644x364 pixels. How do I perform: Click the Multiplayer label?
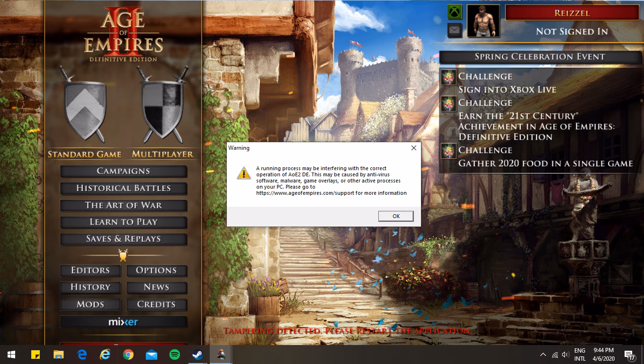162,154
